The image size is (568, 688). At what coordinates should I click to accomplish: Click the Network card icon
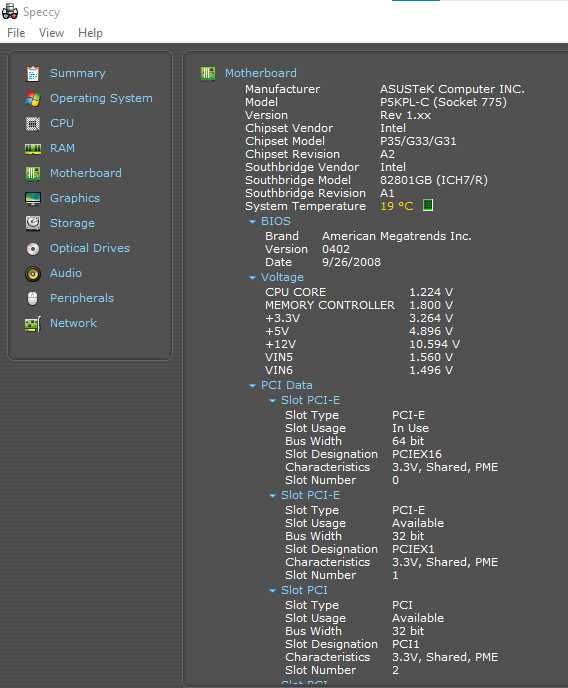(x=33, y=324)
